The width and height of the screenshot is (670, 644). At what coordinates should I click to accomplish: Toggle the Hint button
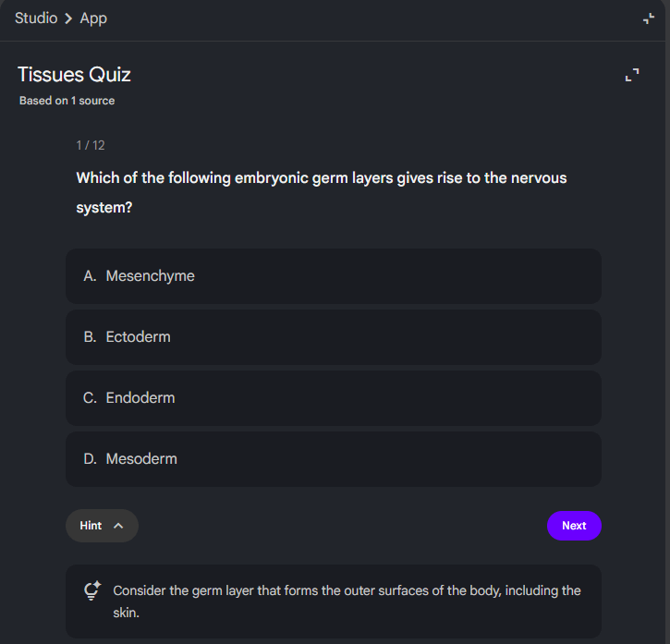click(x=102, y=526)
